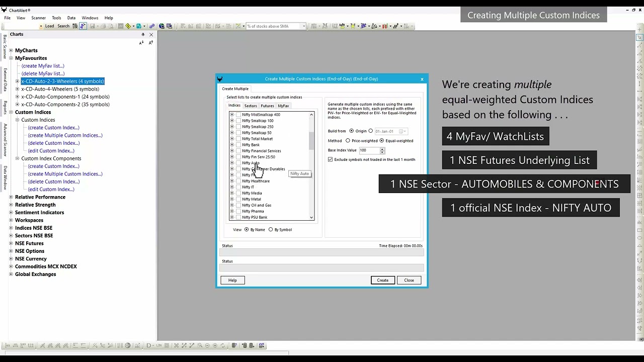
Task: Open the Tools menu
Action: [56, 18]
